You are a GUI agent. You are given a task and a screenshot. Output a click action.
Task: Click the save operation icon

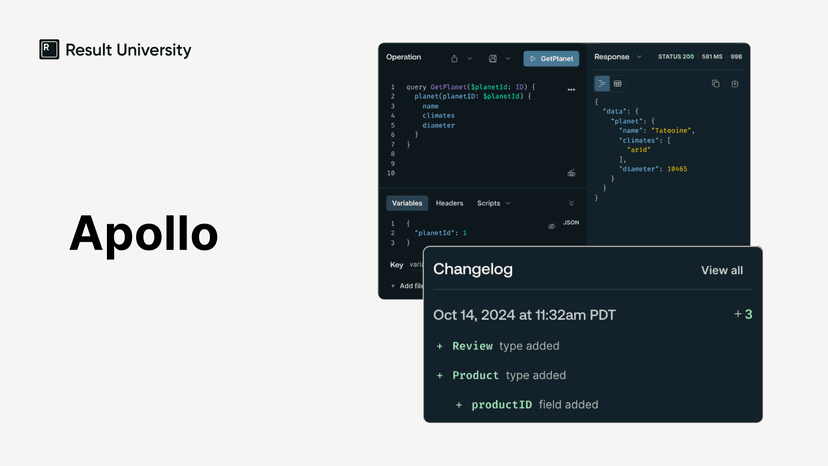493,59
